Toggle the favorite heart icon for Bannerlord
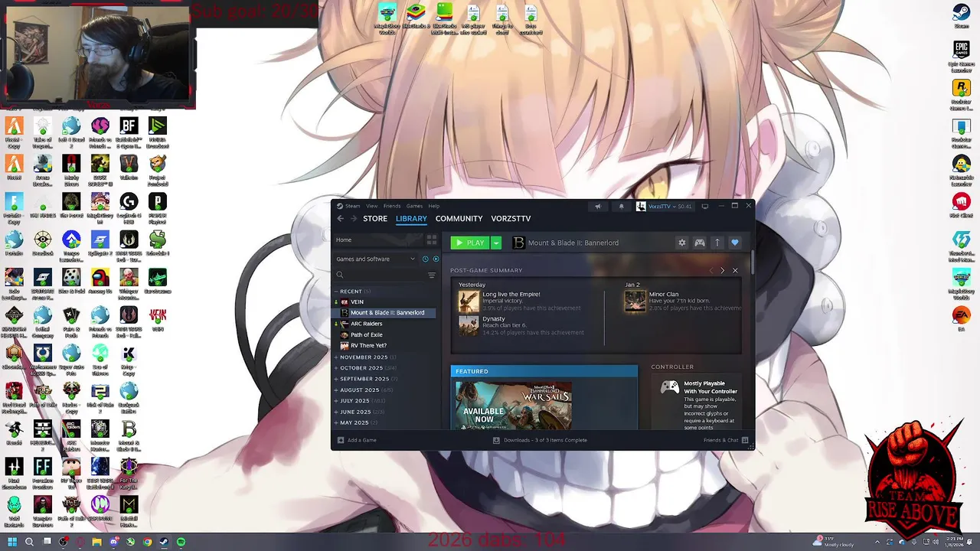Screen dimensions: 980x551 coord(735,243)
